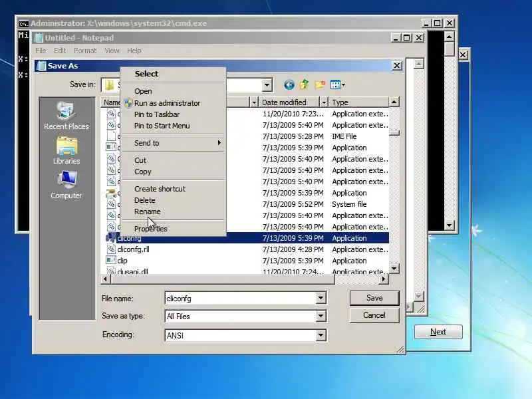Click the 7/13/2009 5:52 PM date cell
Viewport: 532px width, 399px height.
(293, 204)
